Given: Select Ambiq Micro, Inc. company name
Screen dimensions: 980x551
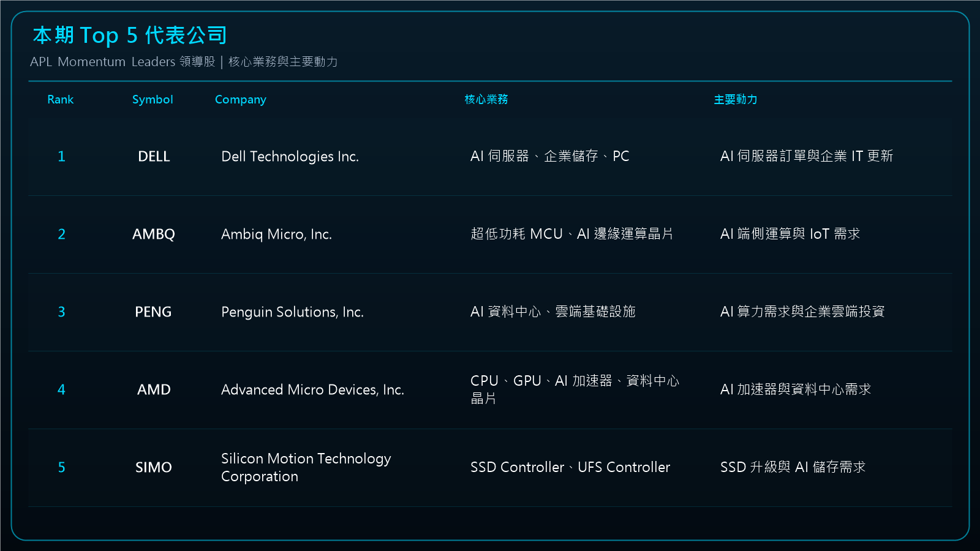Looking at the screenshot, I should coord(276,234).
